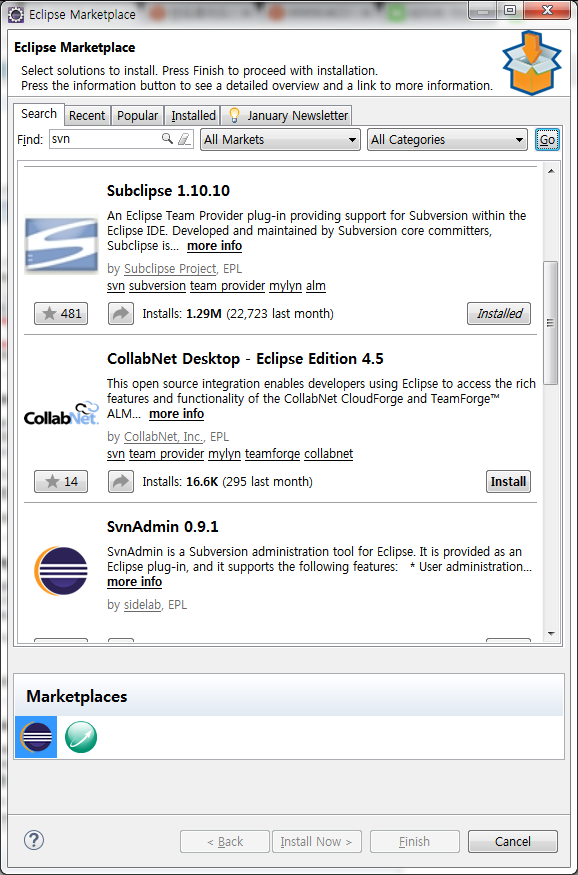Viewport: 578px width, 875px height.
Task: Click the Marketplaces heading
Action: pyautogui.click(x=76, y=696)
